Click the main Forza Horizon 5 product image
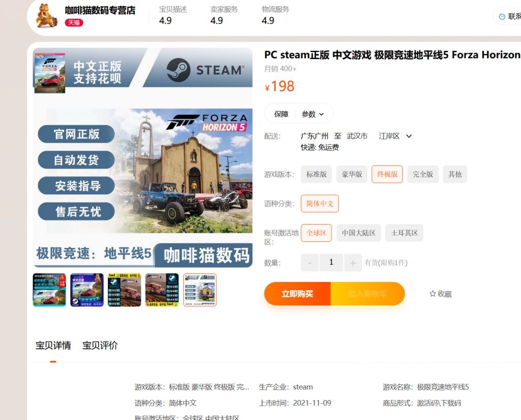 click(142, 158)
